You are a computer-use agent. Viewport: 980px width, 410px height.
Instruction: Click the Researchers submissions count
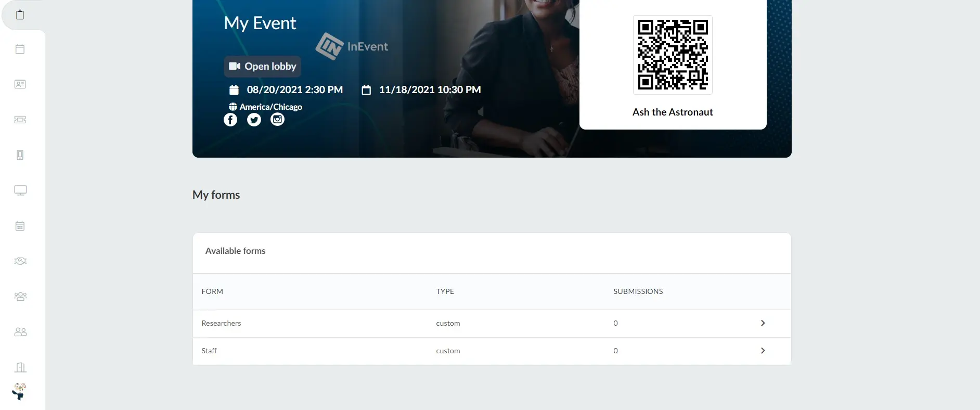615,323
